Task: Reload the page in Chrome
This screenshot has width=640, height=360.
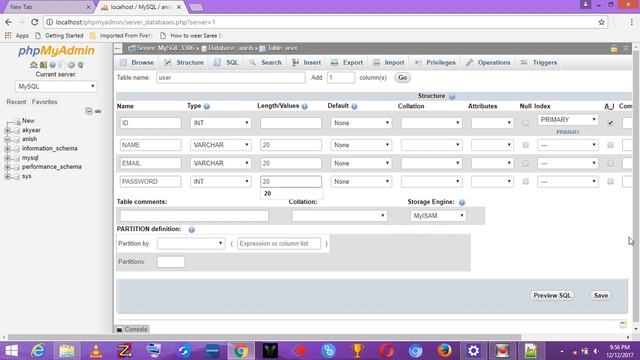Action: click(x=34, y=22)
